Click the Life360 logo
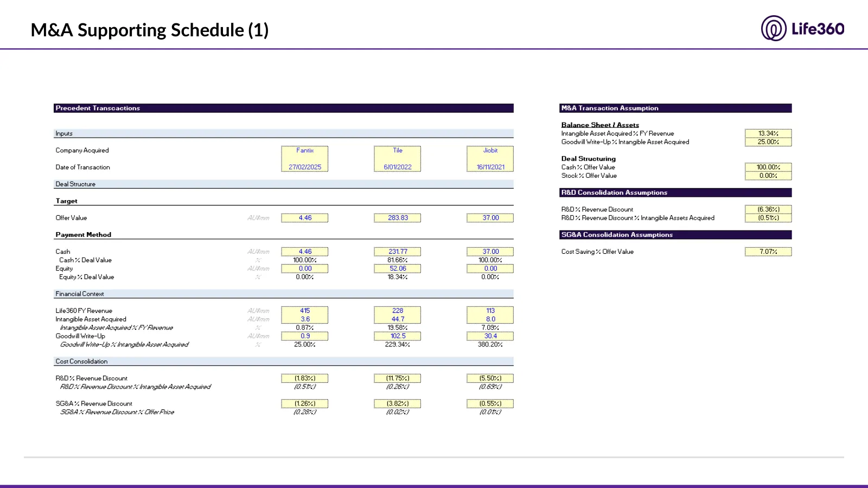 pyautogui.click(x=802, y=28)
